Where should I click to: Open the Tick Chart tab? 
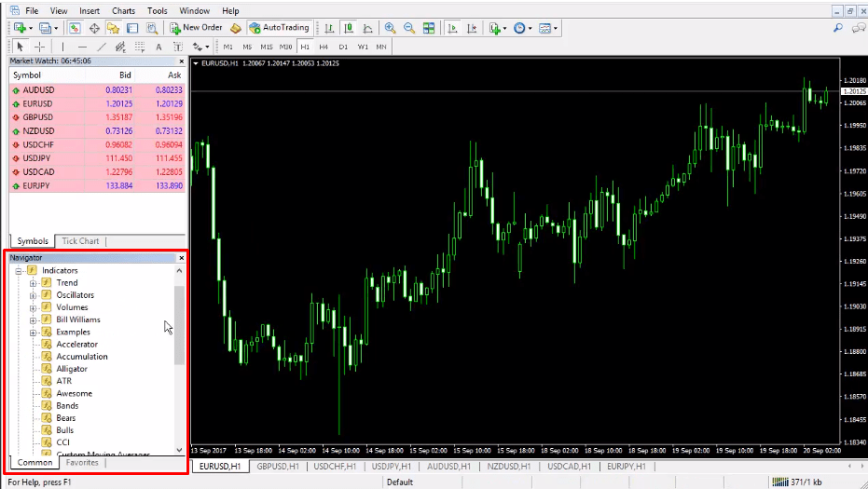click(x=80, y=241)
